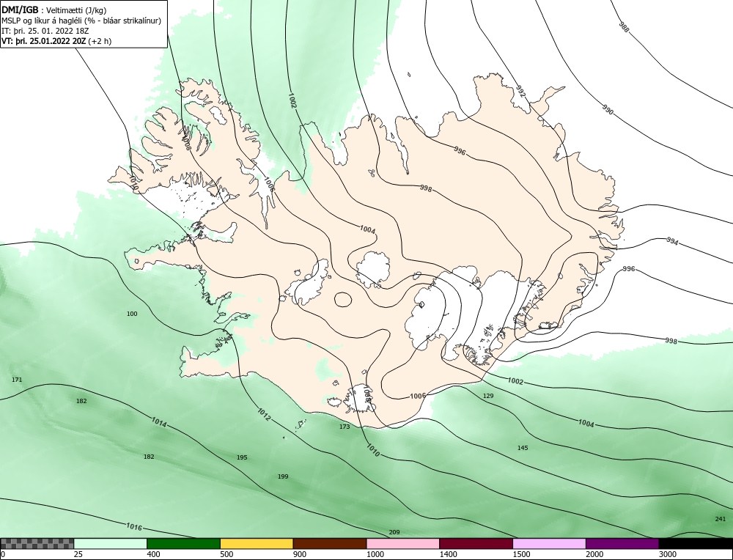Screen dimensions: 733x560
Task: Click the legend scale value 1500
Action: [522, 554]
